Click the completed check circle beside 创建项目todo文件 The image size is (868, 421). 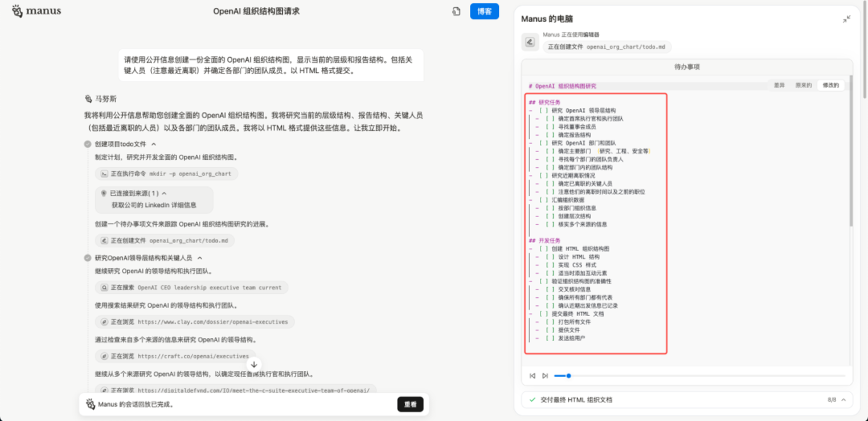click(x=88, y=144)
